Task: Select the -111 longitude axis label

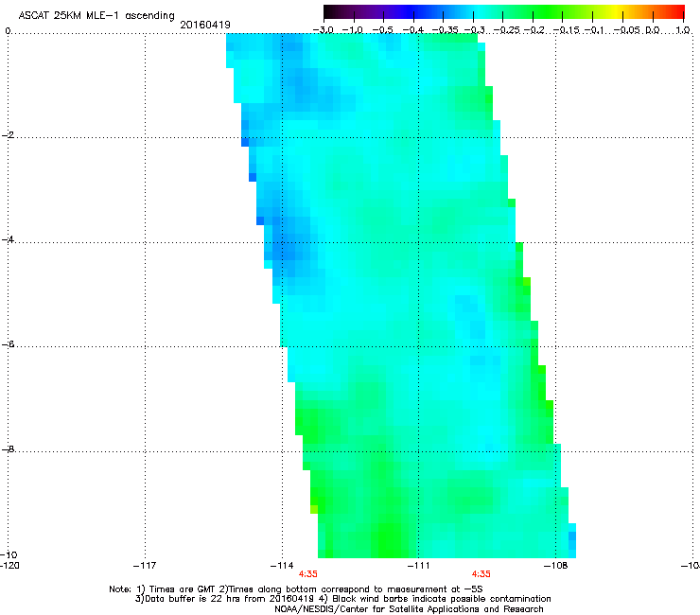Action: pyautogui.click(x=418, y=566)
